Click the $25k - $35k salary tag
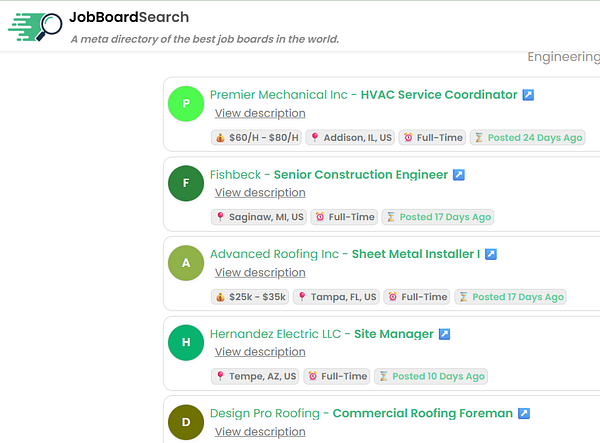 (250, 297)
